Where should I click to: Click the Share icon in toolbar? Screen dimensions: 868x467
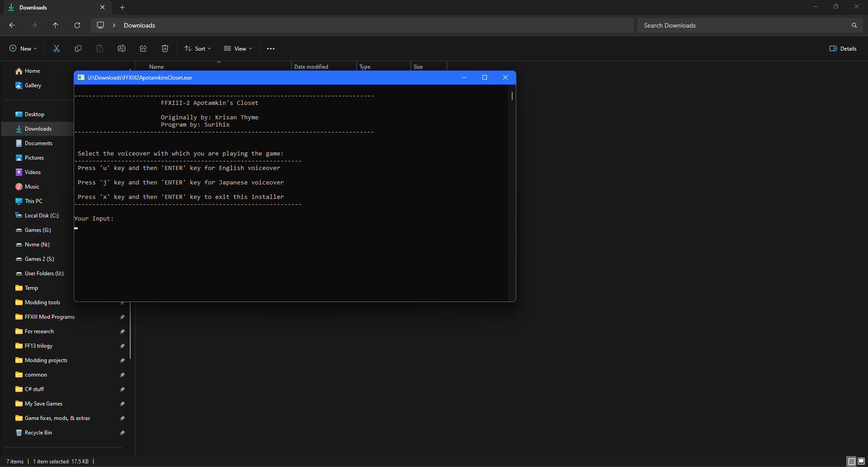tap(143, 48)
